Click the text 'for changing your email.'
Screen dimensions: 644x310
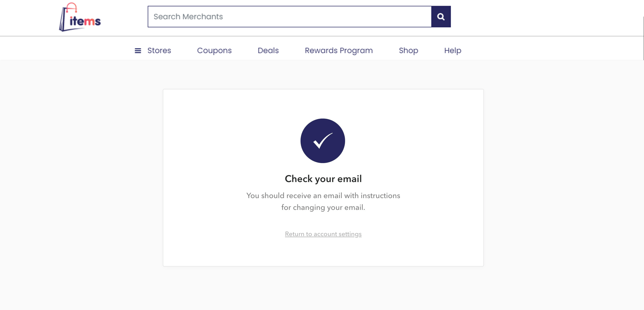pyautogui.click(x=323, y=207)
